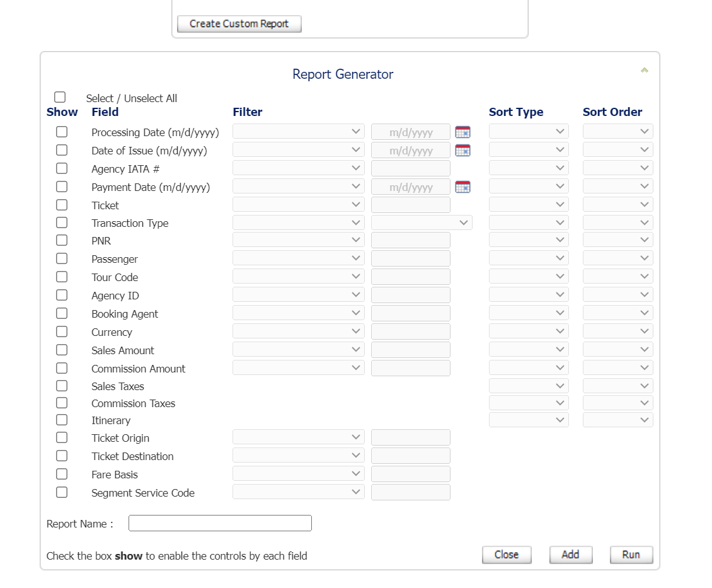Open the Sort Order dropdown for Sales Taxes
This screenshot has width=712, height=588.
tap(617, 386)
